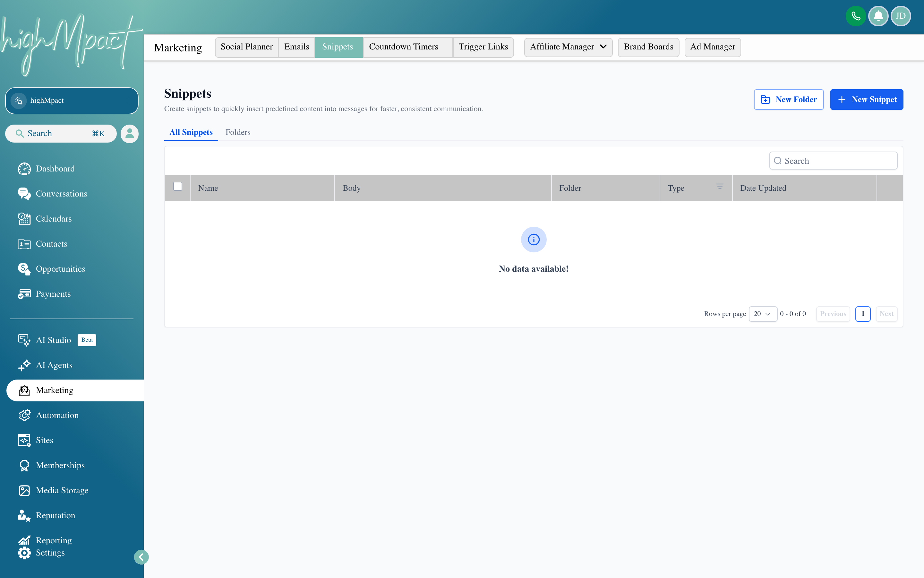Click the Settings gear icon
924x578 pixels.
[24, 553]
